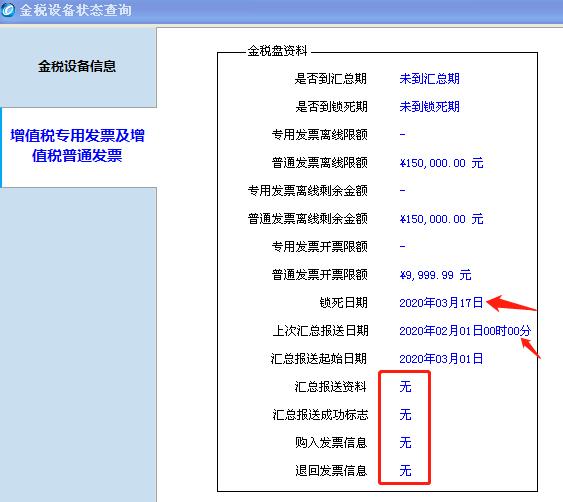563x502 pixels.
Task: Click the 金税设备状态查询 window title
Action: [x=76, y=10]
